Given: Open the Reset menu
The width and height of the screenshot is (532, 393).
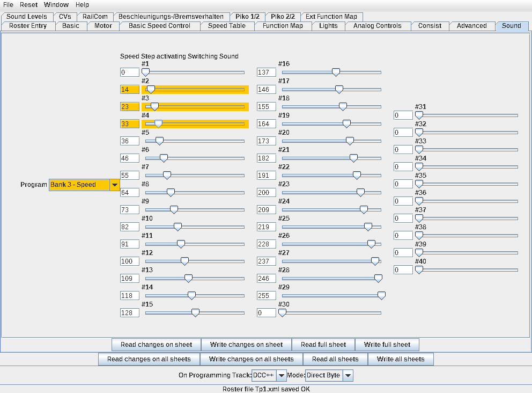Looking at the screenshot, I should click(28, 5).
